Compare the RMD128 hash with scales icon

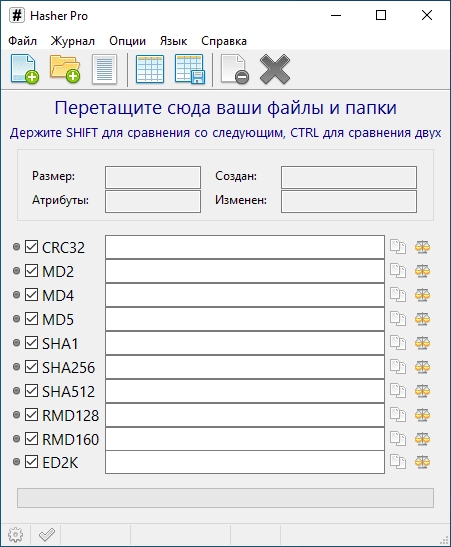(422, 415)
